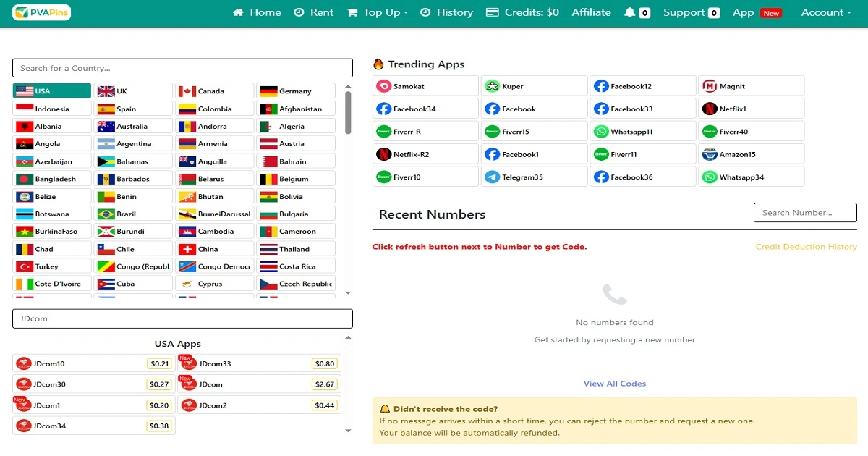Viewport: 868px width, 456px height.
Task: Select the Kuper trending app
Action: pos(534,86)
